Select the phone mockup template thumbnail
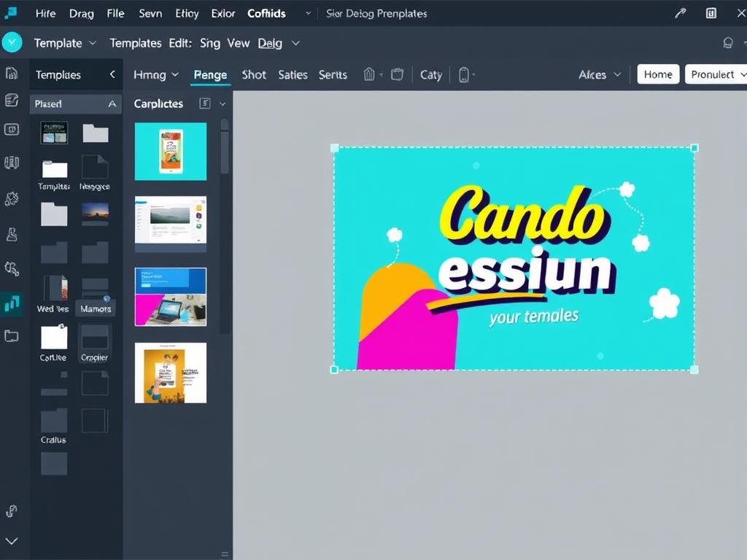This screenshot has width=747, height=560. (x=171, y=152)
